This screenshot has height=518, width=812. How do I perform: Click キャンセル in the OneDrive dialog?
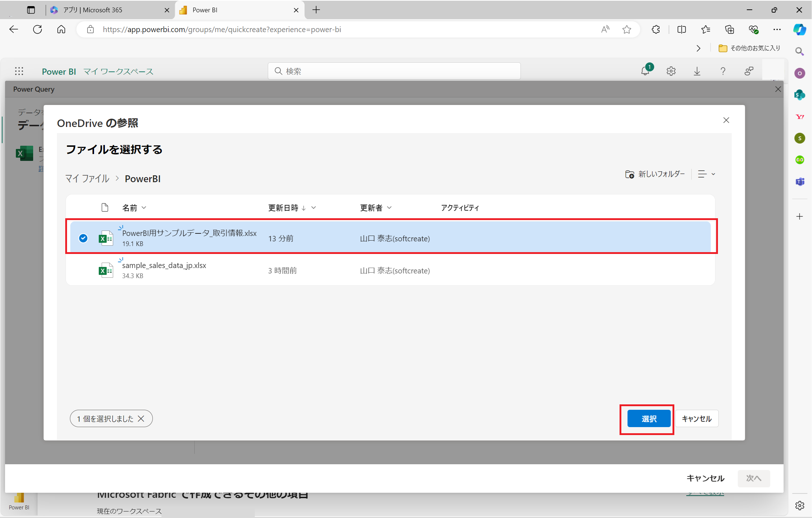click(696, 418)
